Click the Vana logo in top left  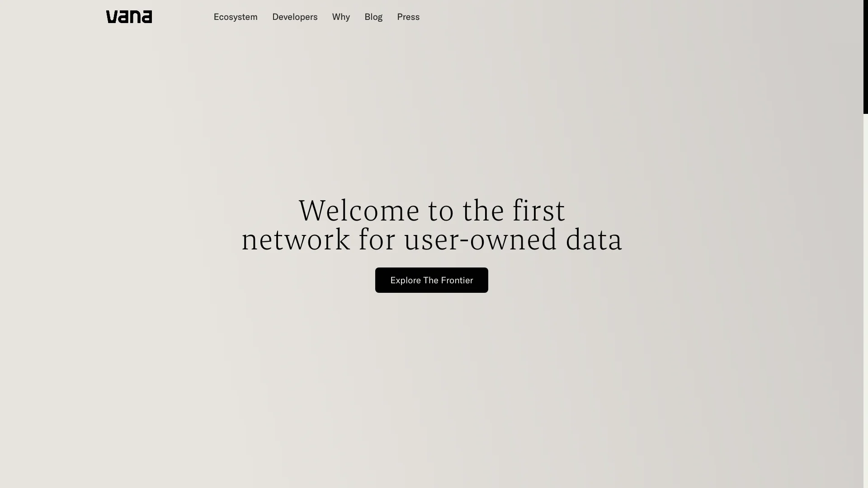coord(129,17)
